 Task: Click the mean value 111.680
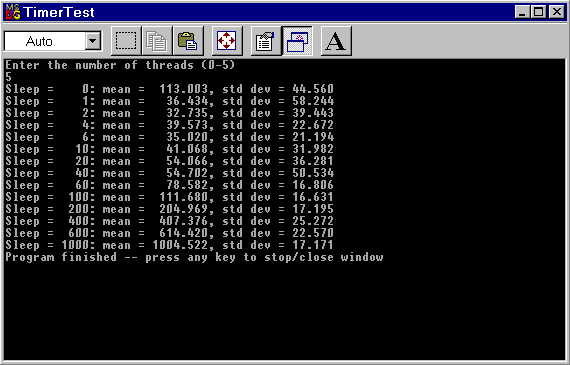point(184,197)
